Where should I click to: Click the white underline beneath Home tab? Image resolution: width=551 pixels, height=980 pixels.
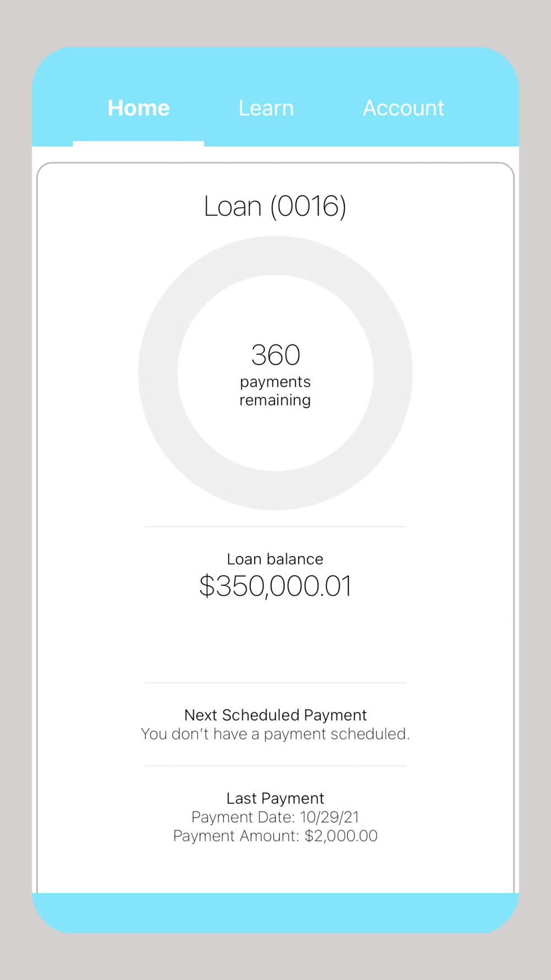138,143
